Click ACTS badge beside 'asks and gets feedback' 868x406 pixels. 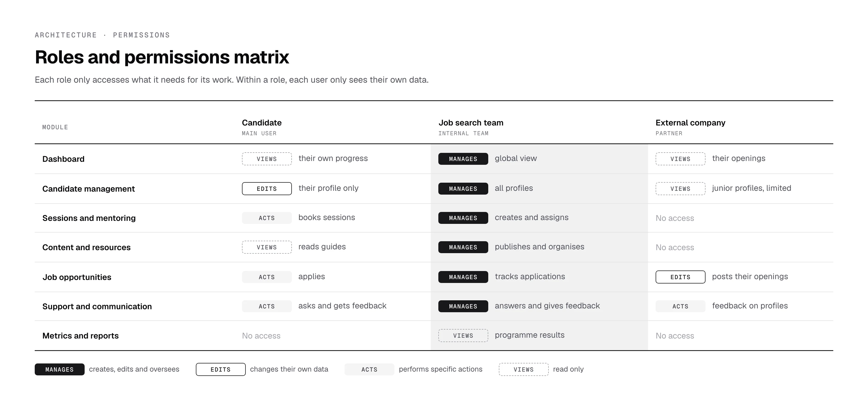tap(267, 306)
